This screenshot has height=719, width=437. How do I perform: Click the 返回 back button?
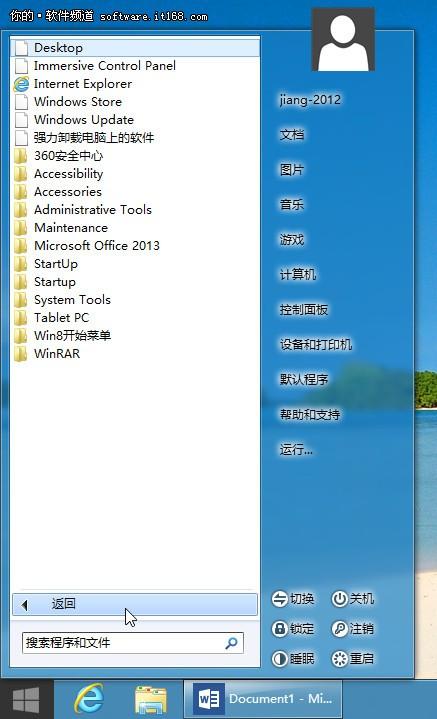pos(135,604)
